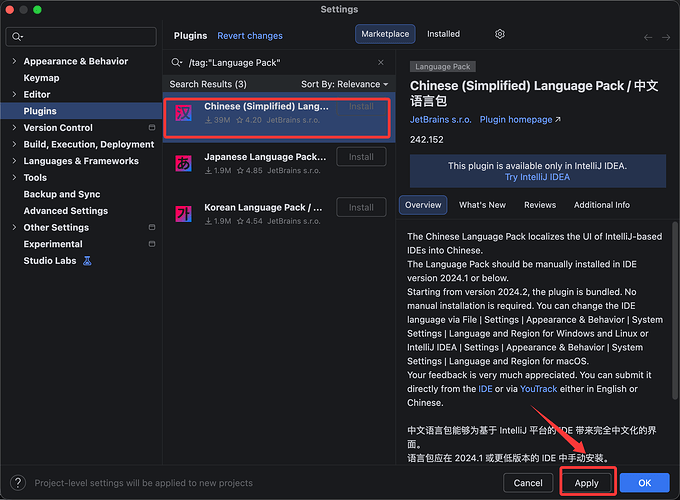Open the Sort By: Relevance dropdown
This screenshot has width=680, height=500.
(344, 84)
